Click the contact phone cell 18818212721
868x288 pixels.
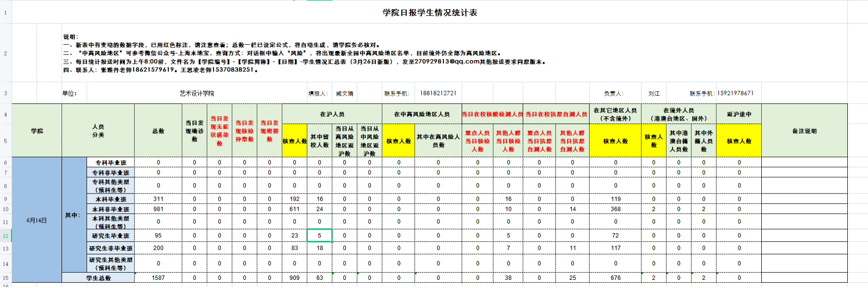click(x=438, y=93)
